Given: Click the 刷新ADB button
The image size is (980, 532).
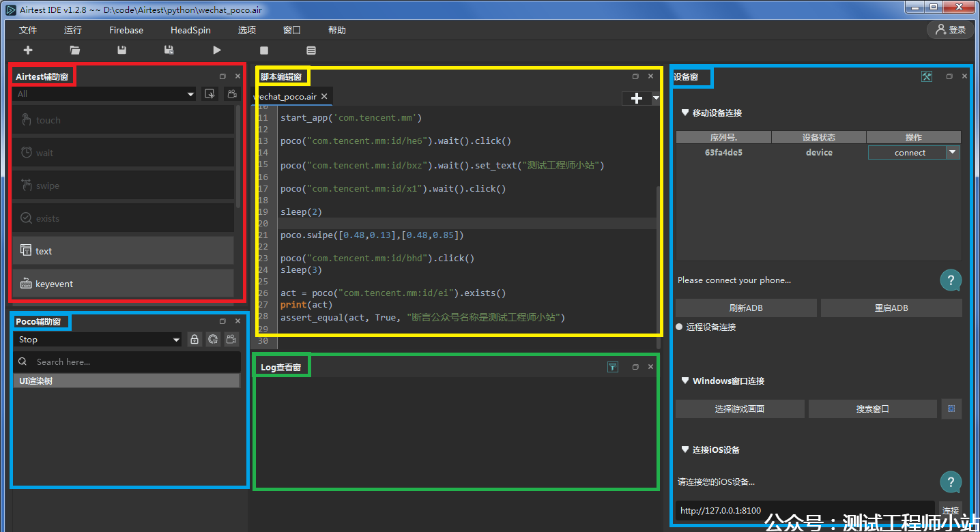Looking at the screenshot, I should 745,308.
